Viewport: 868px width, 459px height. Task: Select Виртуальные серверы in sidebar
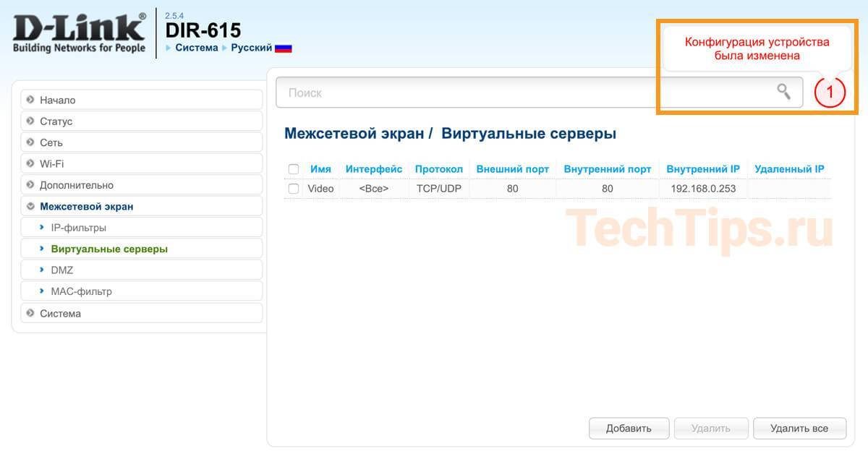[x=141, y=249]
